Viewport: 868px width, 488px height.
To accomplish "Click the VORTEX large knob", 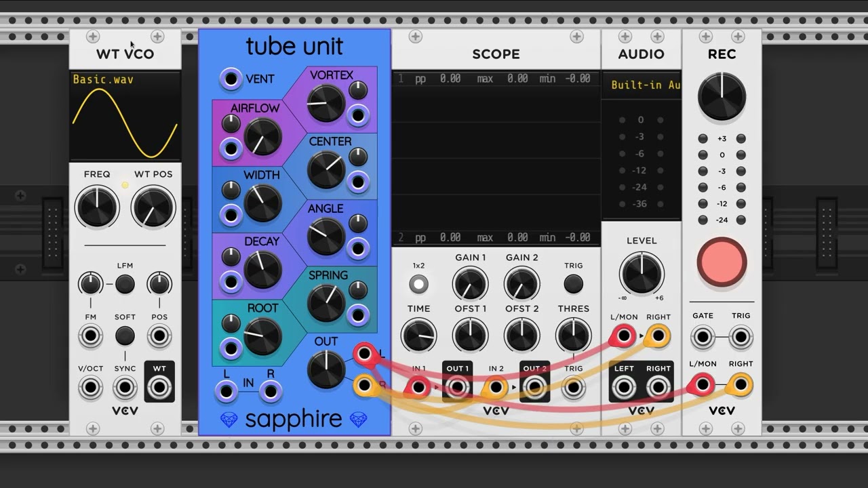I will (x=326, y=104).
